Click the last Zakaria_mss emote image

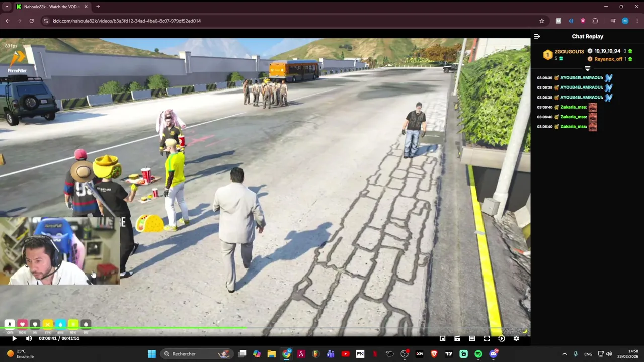593,127
